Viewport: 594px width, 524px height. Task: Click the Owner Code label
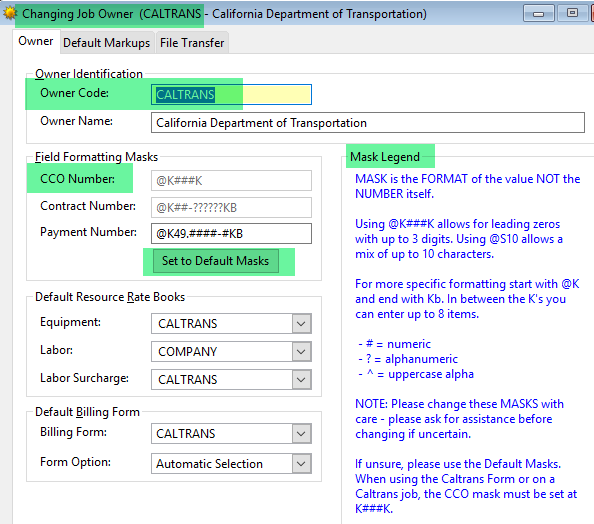74,93
